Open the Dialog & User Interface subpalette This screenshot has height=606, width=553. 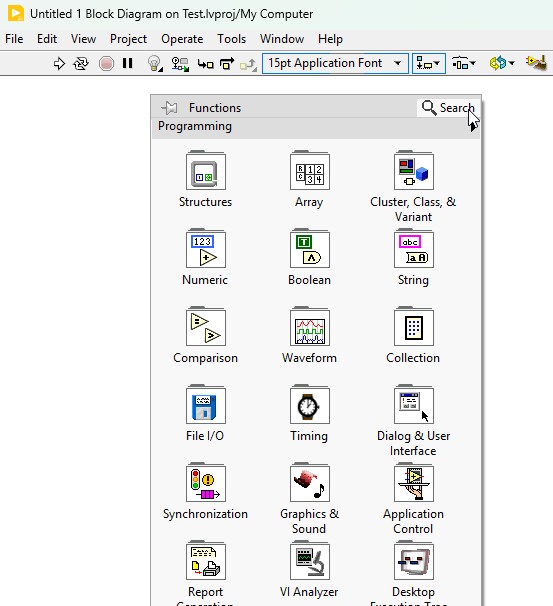413,421
